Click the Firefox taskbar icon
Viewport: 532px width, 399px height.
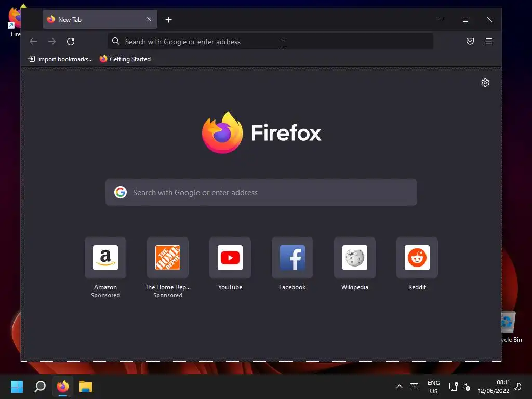(63, 387)
